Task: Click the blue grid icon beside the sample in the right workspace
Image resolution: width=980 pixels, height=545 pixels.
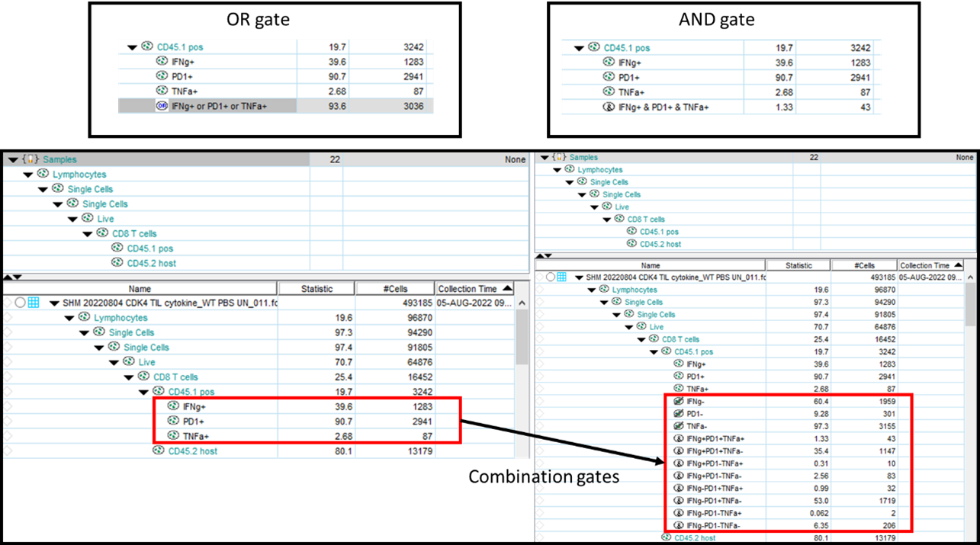Action: (561, 277)
